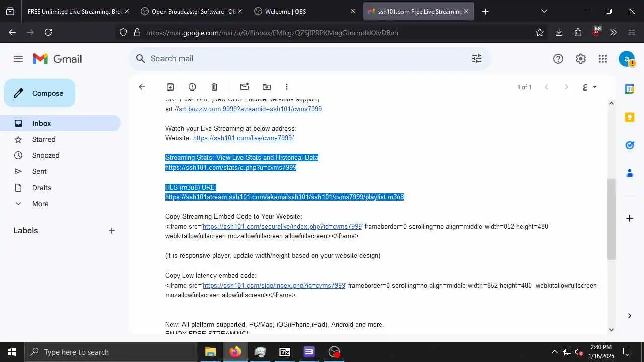Open Google Tasks side panel
Image resolution: width=644 pixels, height=362 pixels.
click(x=630, y=145)
